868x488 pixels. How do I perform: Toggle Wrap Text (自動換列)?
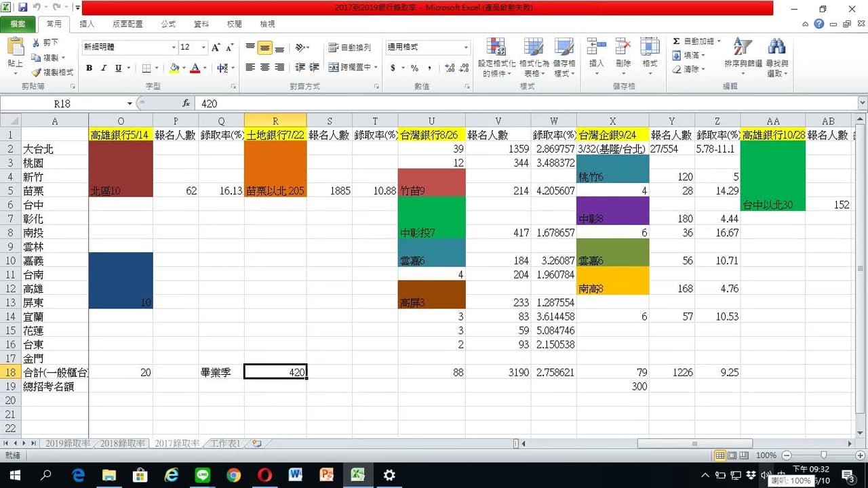click(x=350, y=47)
